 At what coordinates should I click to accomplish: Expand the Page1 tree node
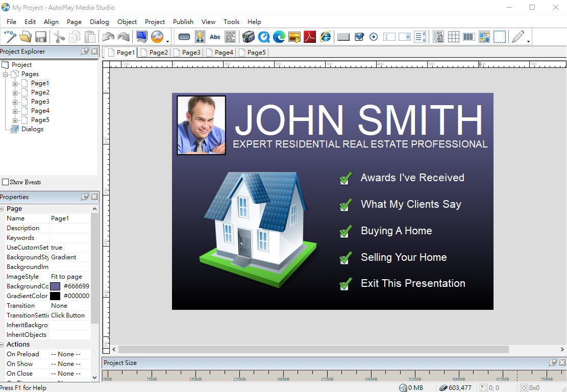click(x=15, y=84)
